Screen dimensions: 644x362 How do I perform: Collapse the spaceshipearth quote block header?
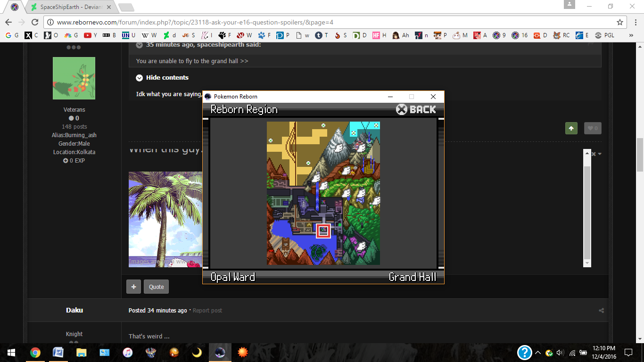click(140, 45)
